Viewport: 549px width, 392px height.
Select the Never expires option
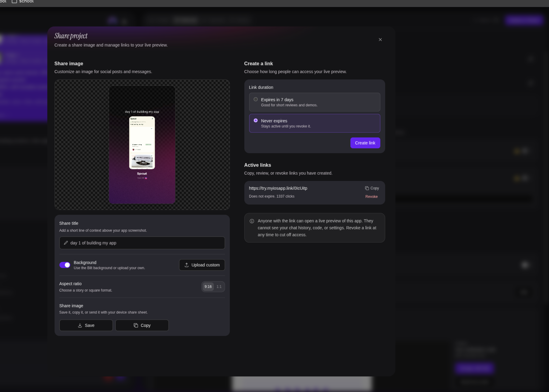[x=314, y=123]
